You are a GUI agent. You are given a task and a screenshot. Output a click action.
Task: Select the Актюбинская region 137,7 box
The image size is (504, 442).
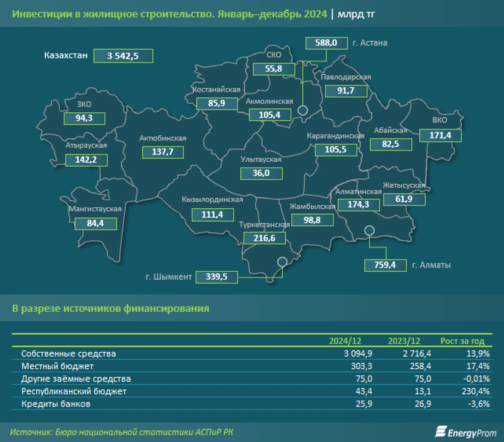163,152
